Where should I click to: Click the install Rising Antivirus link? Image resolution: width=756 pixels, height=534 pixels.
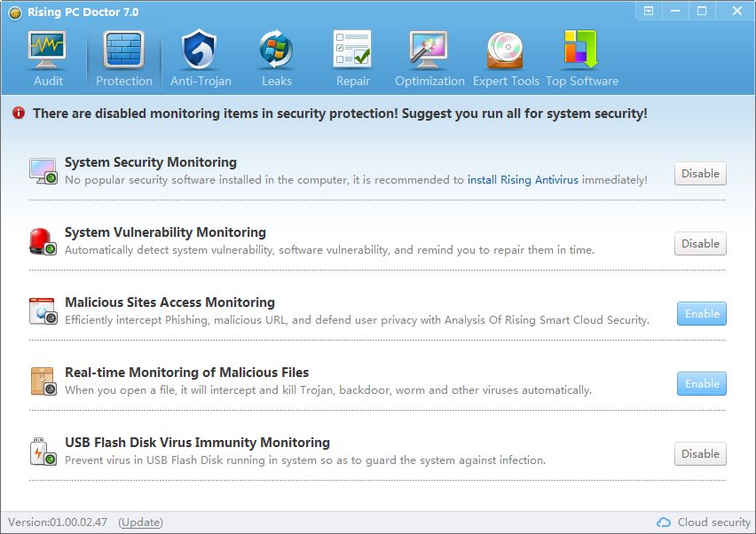pos(523,180)
